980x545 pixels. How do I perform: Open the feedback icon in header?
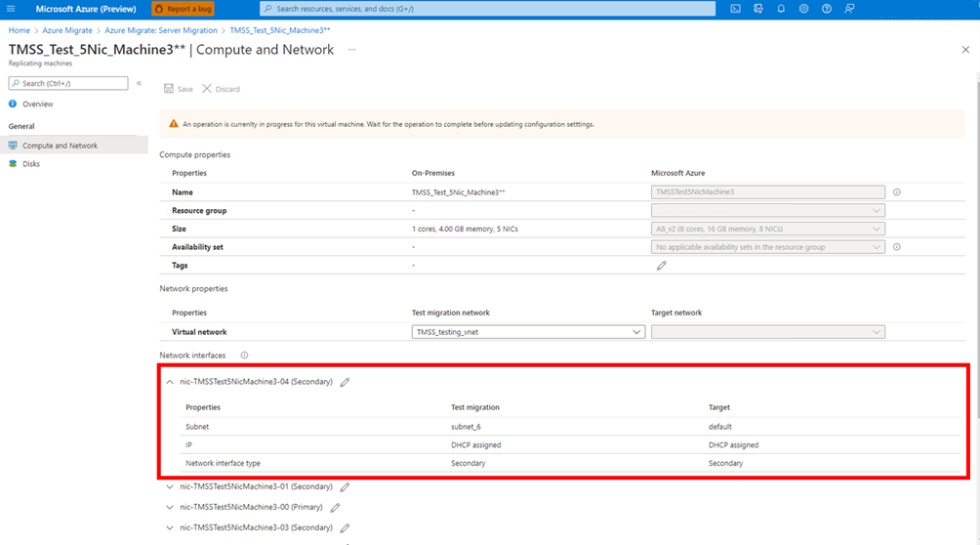(849, 9)
